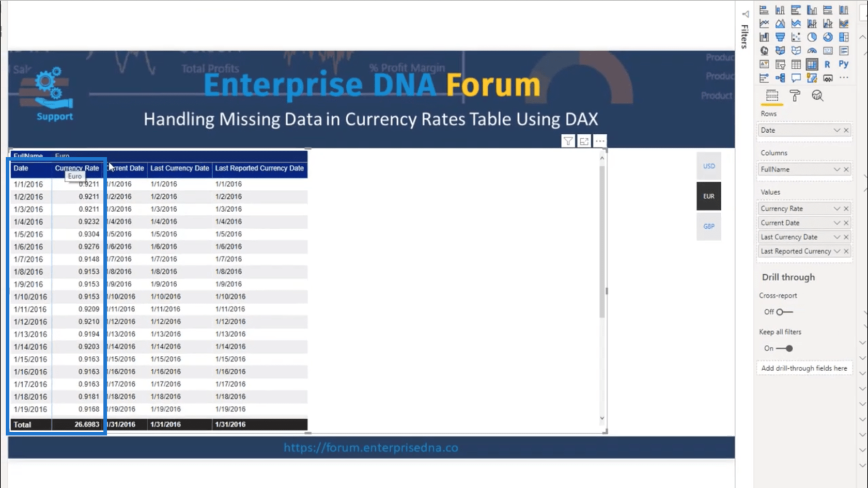The width and height of the screenshot is (868, 488).
Task: Select the R script visual
Action: tap(828, 64)
